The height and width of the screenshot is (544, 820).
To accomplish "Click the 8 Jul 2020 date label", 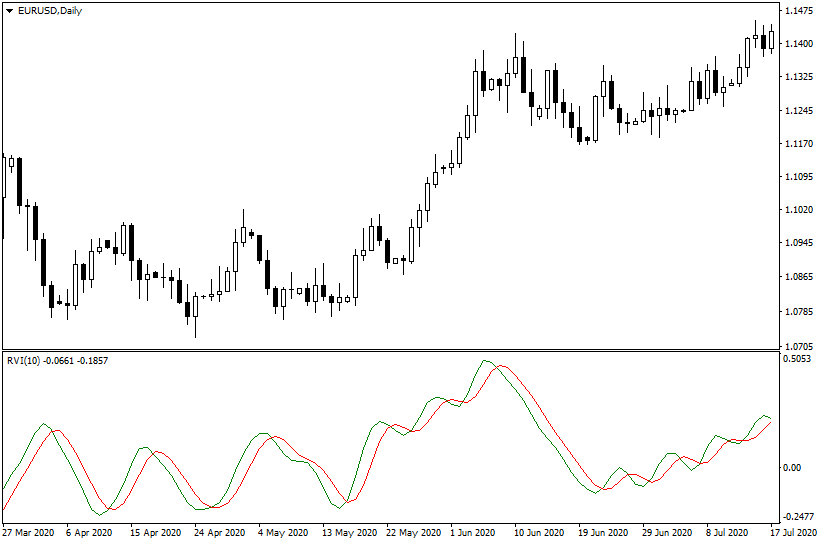I will [727, 533].
